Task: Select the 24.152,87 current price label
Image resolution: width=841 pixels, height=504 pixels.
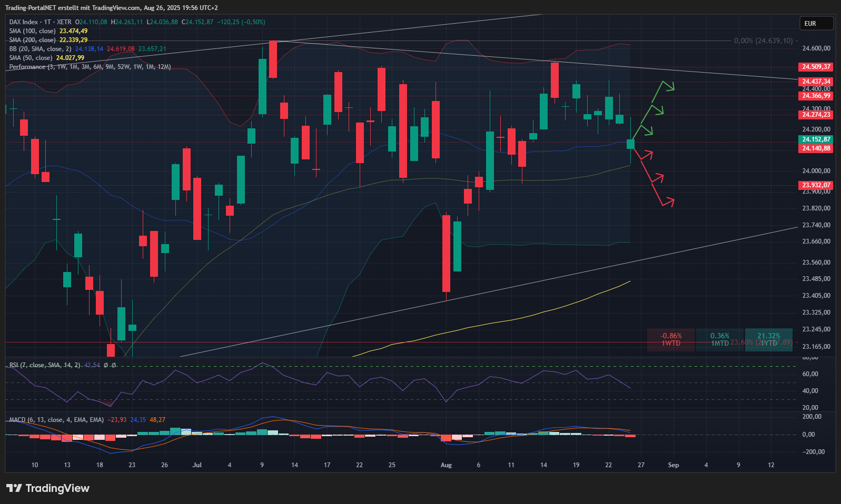Action: tap(816, 139)
